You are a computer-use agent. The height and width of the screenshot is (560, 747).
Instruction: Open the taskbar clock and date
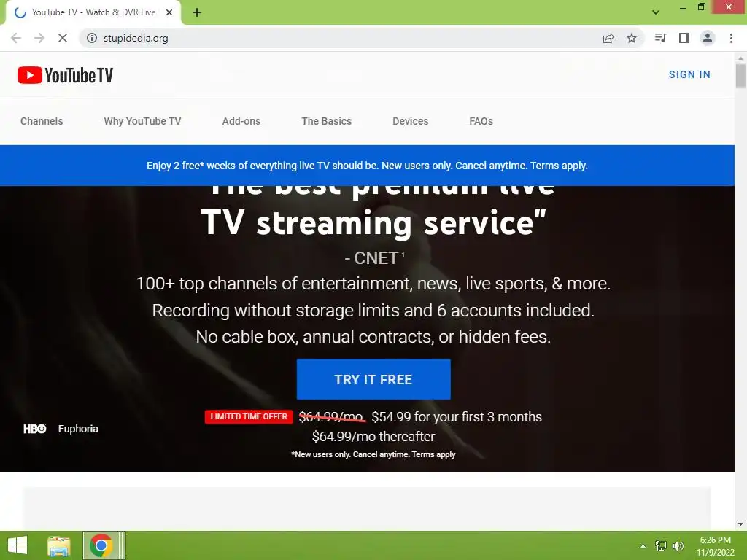click(716, 546)
